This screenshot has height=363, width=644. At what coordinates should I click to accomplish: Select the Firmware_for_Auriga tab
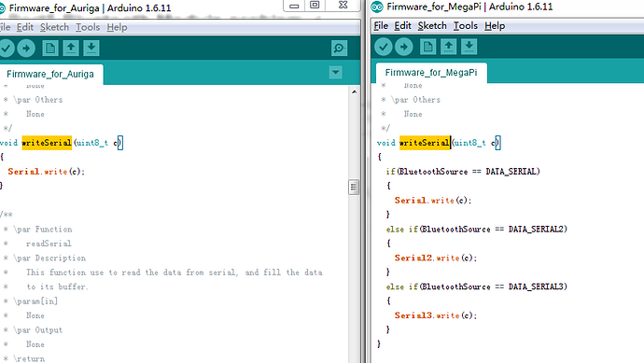pos(50,75)
